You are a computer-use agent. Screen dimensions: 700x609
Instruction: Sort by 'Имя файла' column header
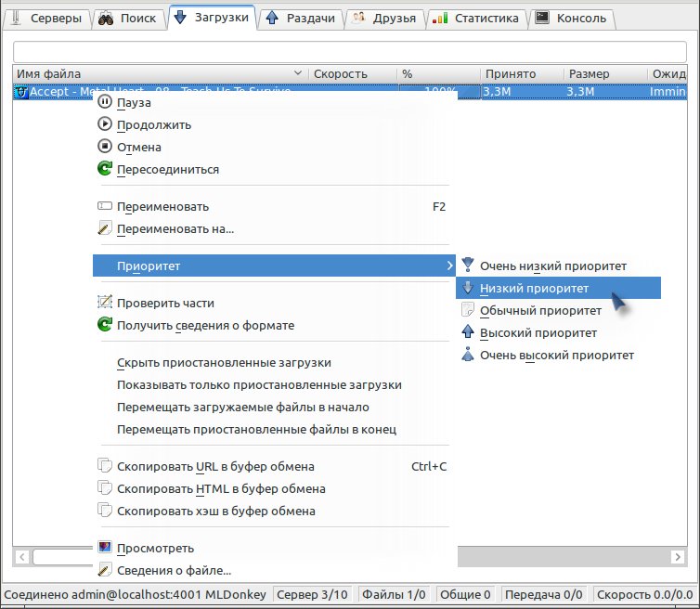[x=161, y=73]
